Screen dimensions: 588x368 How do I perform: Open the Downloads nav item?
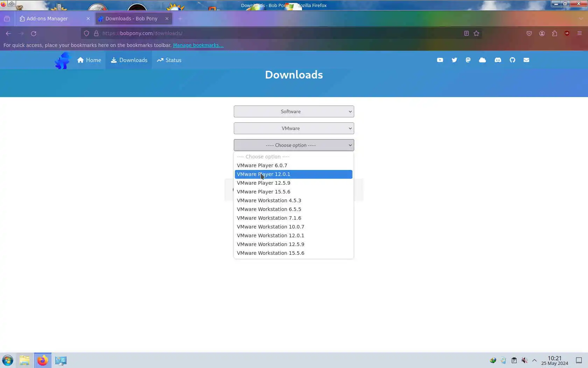pyautogui.click(x=129, y=60)
